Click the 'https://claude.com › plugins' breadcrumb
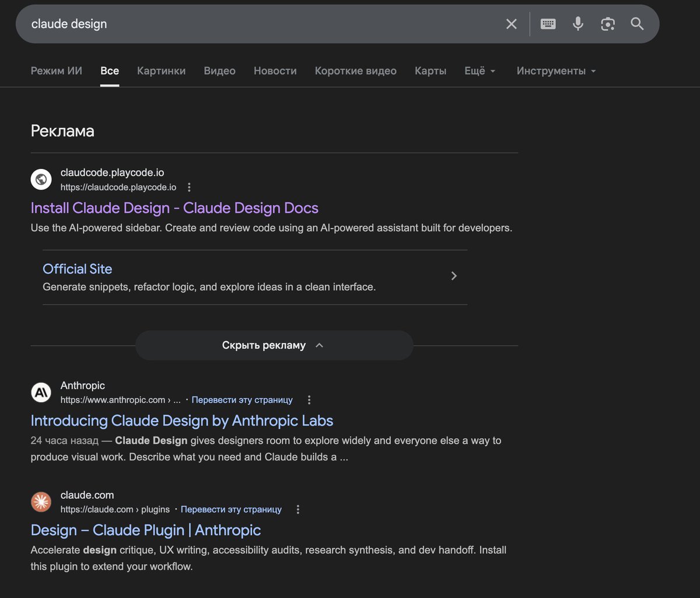The image size is (700, 598). (115, 509)
